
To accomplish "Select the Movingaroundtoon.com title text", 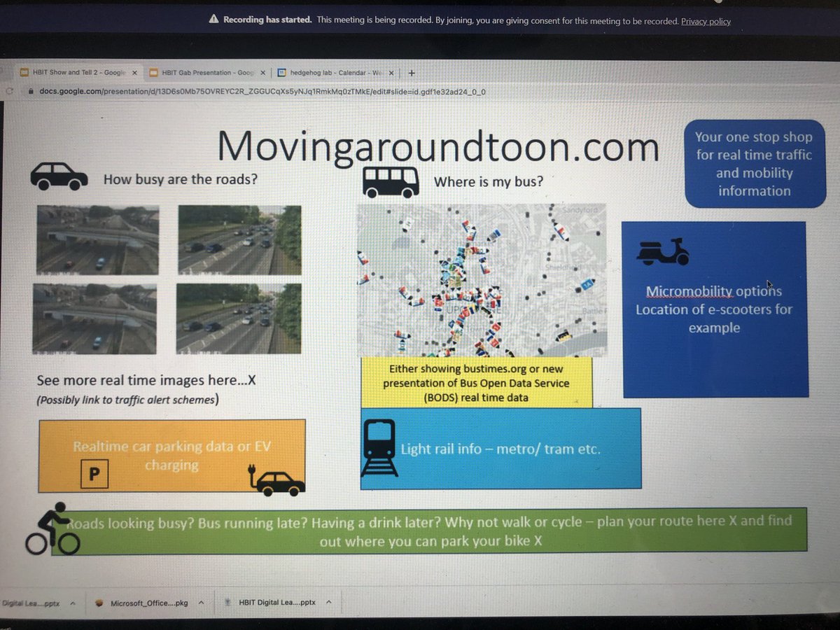I will click(x=439, y=147).
